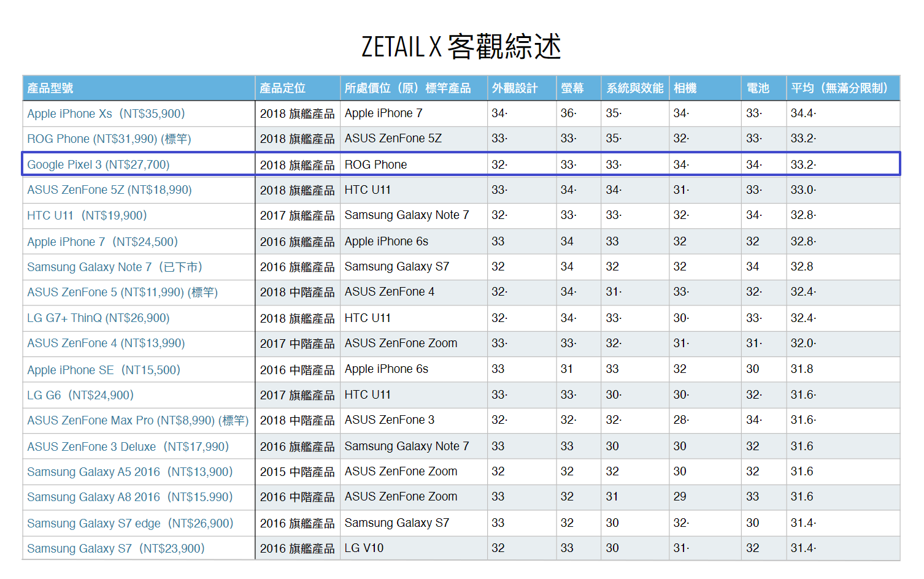Open the LG G6 (NT$24,900) link

[80, 396]
